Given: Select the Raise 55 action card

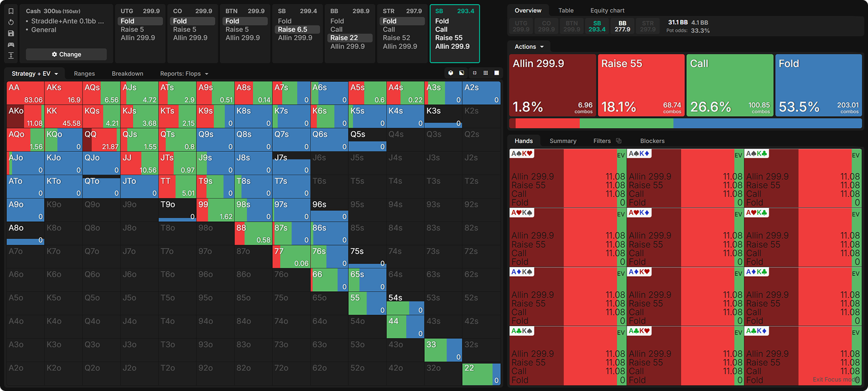Looking at the screenshot, I should (x=641, y=85).
